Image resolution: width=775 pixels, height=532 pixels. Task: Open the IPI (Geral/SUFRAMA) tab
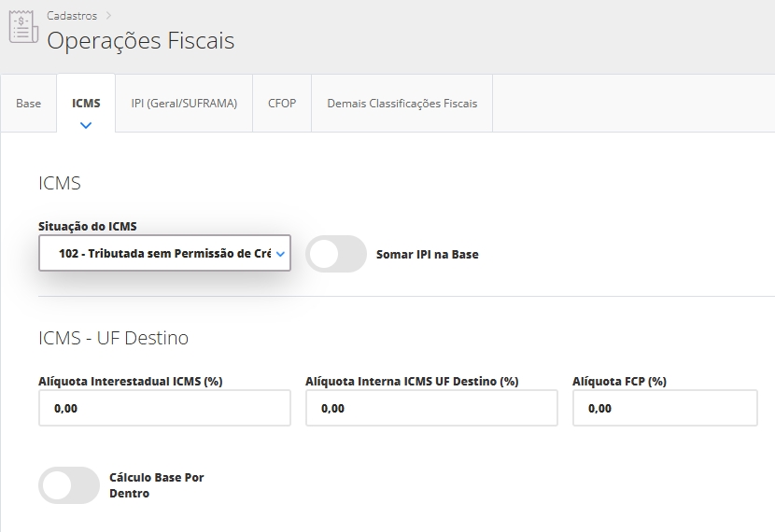point(184,104)
